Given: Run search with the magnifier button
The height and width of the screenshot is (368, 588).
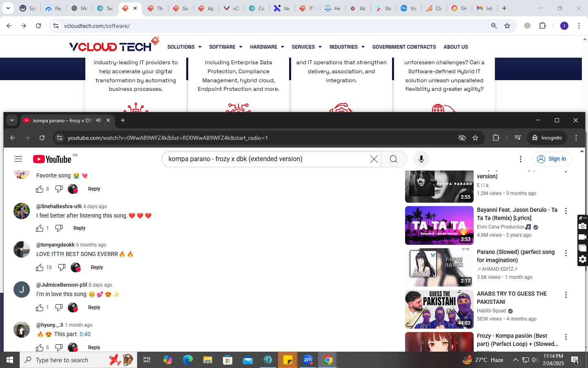Looking at the screenshot, I should pyautogui.click(x=393, y=159).
